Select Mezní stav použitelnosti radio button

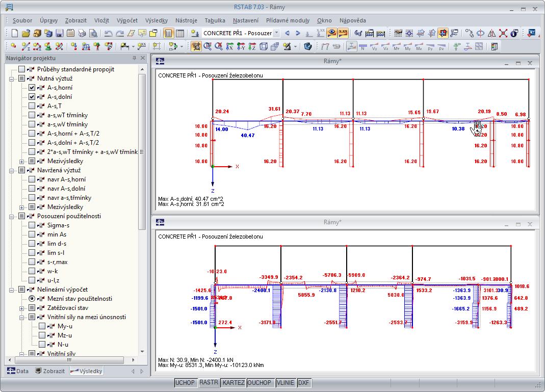click(x=32, y=299)
